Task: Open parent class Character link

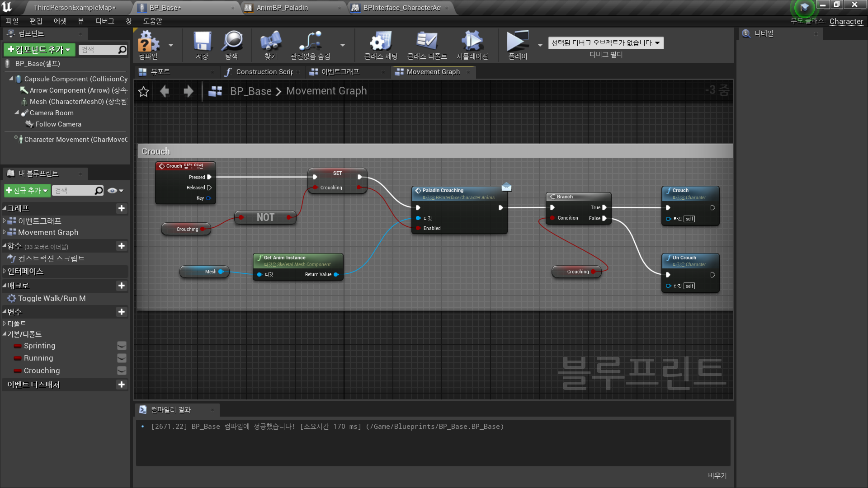Action: click(846, 21)
